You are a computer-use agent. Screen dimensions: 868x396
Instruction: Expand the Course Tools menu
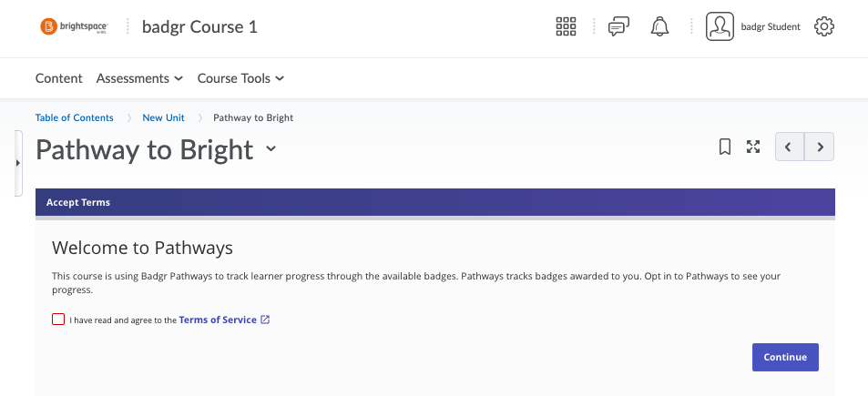coord(240,78)
